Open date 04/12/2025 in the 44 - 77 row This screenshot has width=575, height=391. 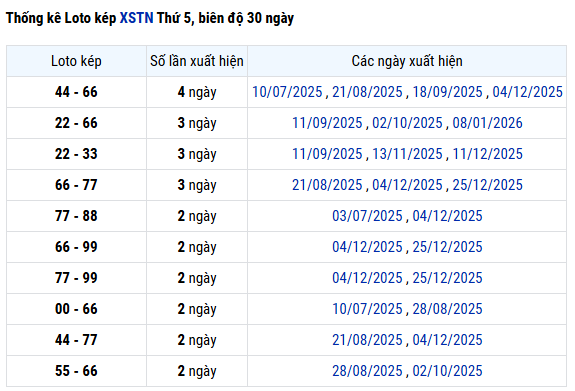pos(447,340)
